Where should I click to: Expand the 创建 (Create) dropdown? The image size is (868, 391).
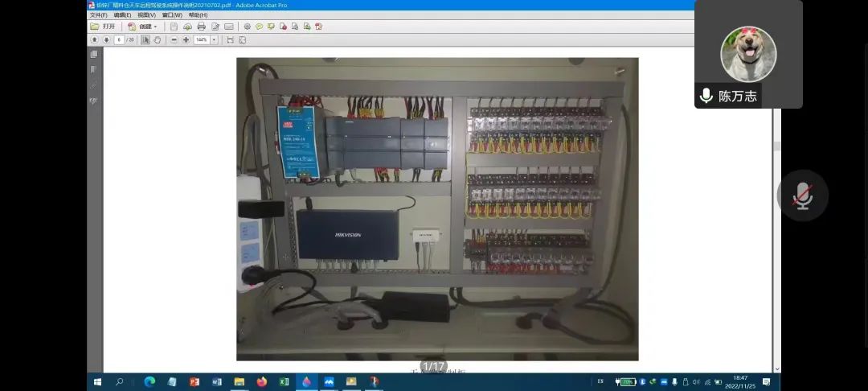pyautogui.click(x=155, y=27)
